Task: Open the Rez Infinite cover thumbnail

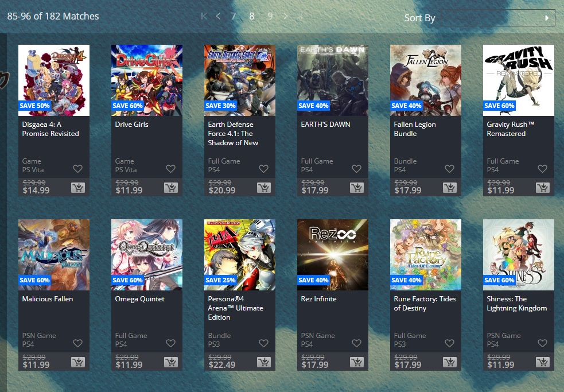Action: point(333,255)
